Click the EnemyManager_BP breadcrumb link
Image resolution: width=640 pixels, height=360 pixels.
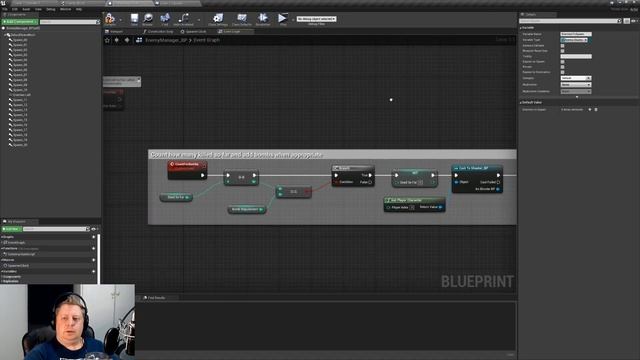166,40
